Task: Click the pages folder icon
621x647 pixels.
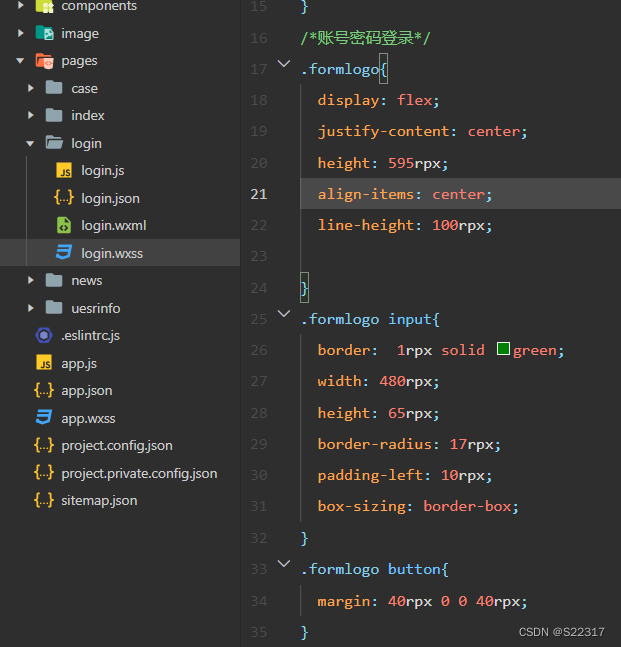Action: click(45, 61)
